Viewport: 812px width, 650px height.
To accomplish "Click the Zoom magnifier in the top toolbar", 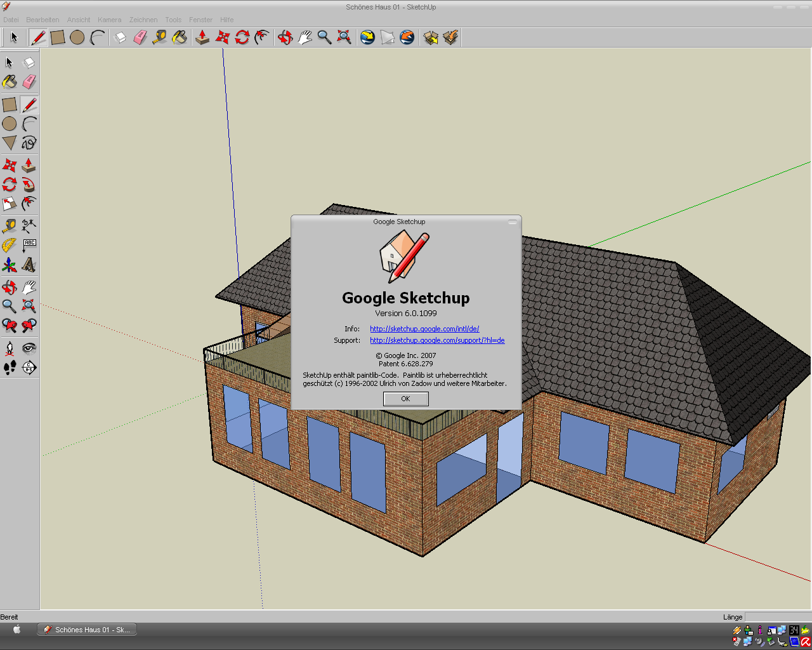I will 324,37.
